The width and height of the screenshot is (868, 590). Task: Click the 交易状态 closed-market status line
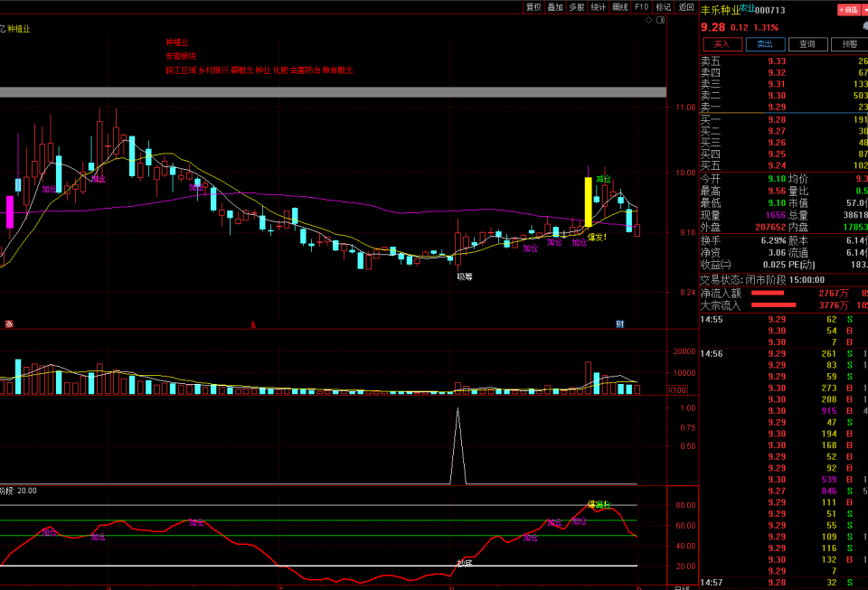click(762, 280)
